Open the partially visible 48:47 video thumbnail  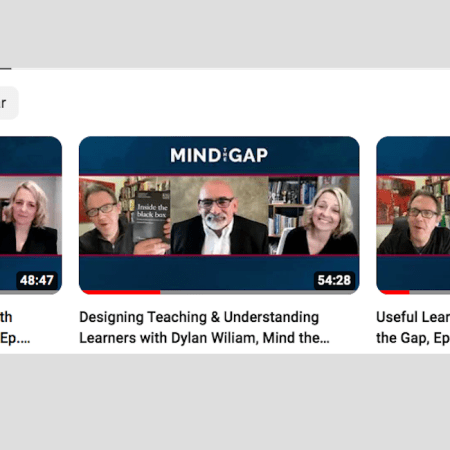click(31, 215)
